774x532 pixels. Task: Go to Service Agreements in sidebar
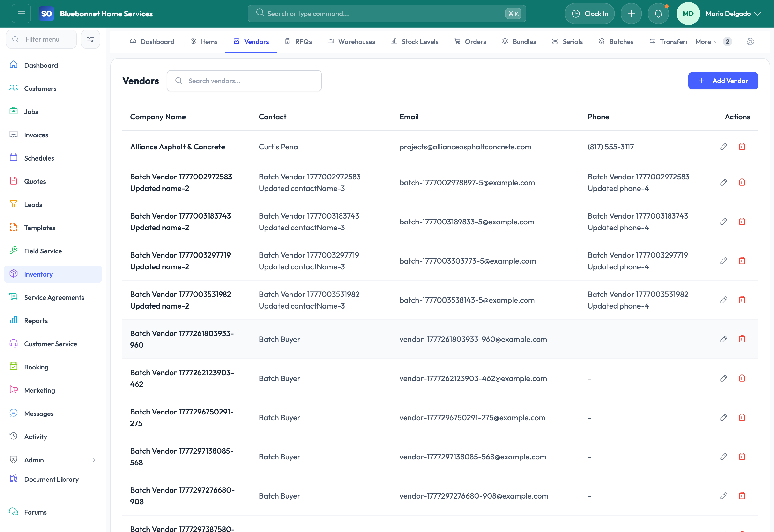click(x=53, y=297)
